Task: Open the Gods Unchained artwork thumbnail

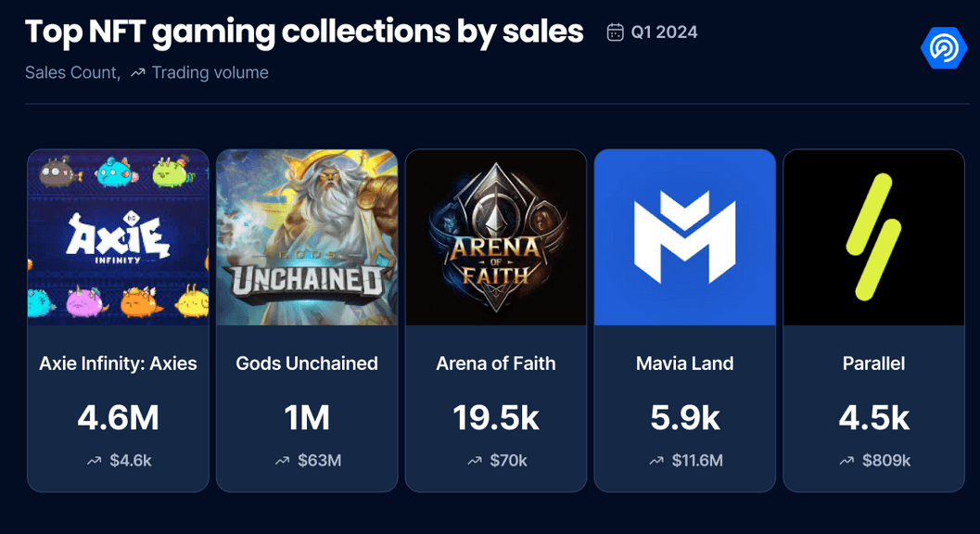Action: pyautogui.click(x=307, y=237)
